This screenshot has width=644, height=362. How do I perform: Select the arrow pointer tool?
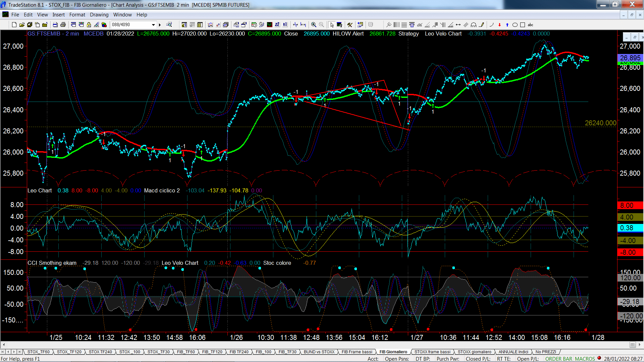pyautogui.click(x=332, y=25)
